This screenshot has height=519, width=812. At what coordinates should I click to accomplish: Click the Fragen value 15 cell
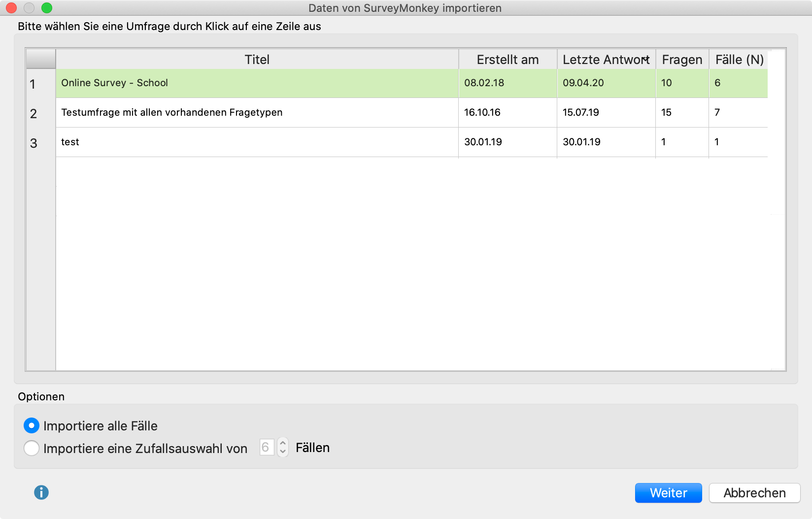[x=682, y=113]
